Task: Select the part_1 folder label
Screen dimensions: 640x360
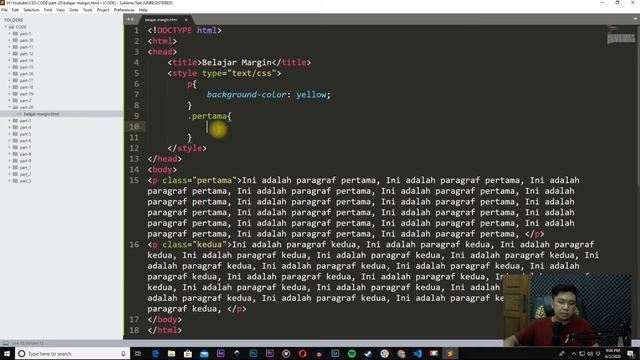Action: (x=25, y=167)
